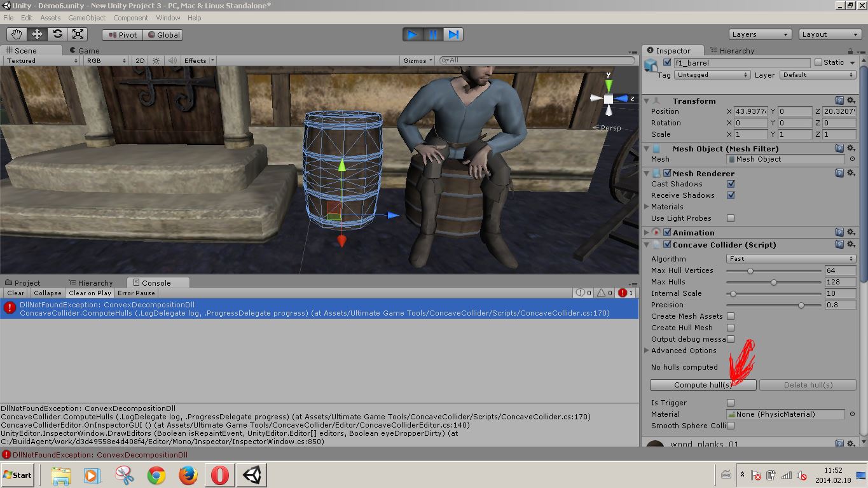Open Hierarchy tab next to Inspector
This screenshot has height=488, width=868.
click(732, 50)
